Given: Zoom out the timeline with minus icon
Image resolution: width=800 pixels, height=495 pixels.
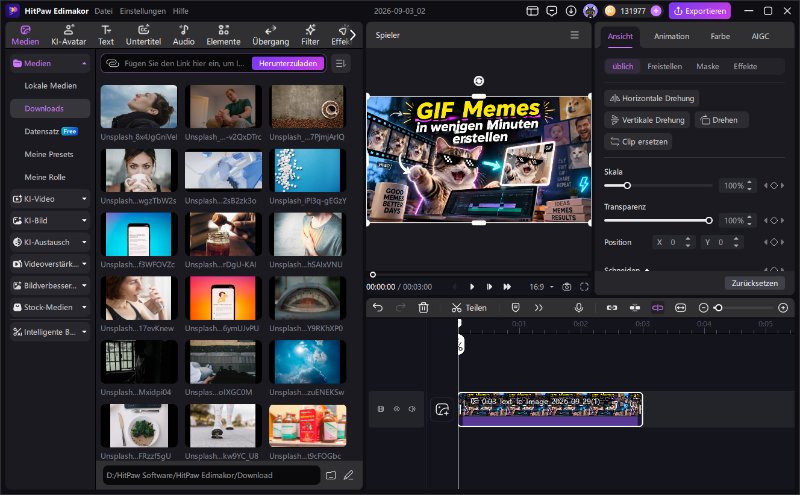Looking at the screenshot, I should click(x=703, y=307).
